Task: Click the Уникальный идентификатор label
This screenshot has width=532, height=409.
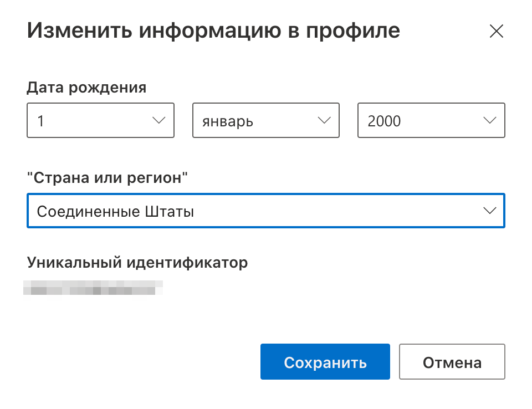Action: 137,262
